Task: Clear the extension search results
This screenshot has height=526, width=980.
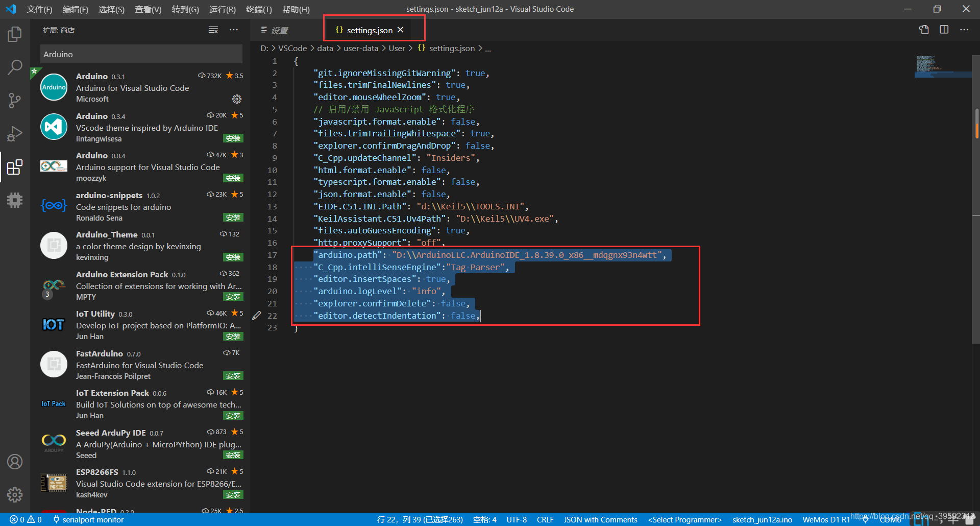Action: (213, 30)
